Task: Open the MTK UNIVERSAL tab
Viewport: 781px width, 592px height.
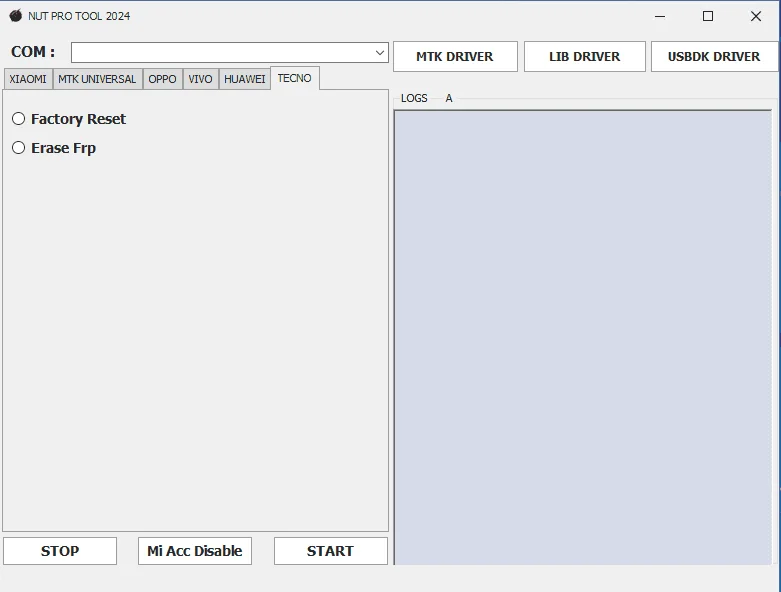Action: [x=97, y=80]
